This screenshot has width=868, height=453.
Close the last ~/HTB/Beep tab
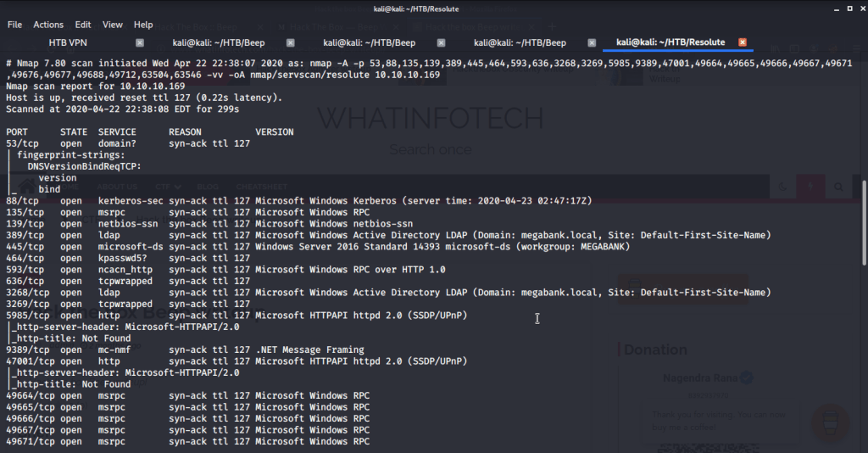click(x=592, y=42)
